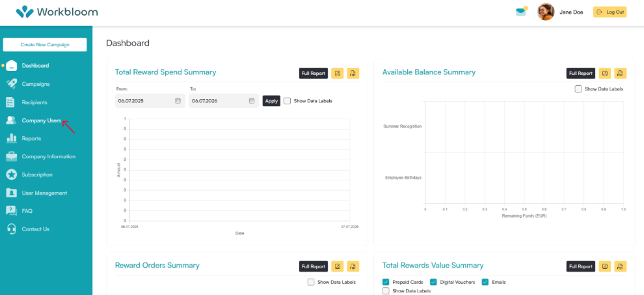Export Available Balance as PDF
644x295 pixels.
(621, 73)
